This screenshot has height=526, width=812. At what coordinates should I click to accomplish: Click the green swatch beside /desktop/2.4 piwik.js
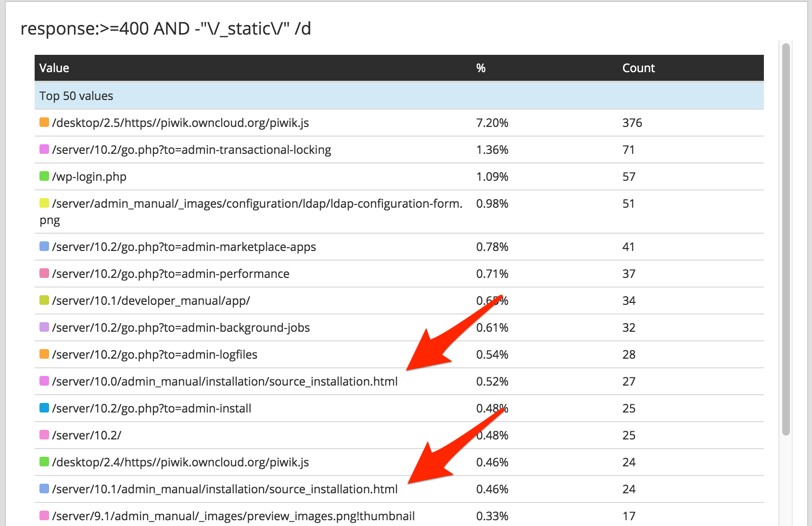click(x=44, y=462)
